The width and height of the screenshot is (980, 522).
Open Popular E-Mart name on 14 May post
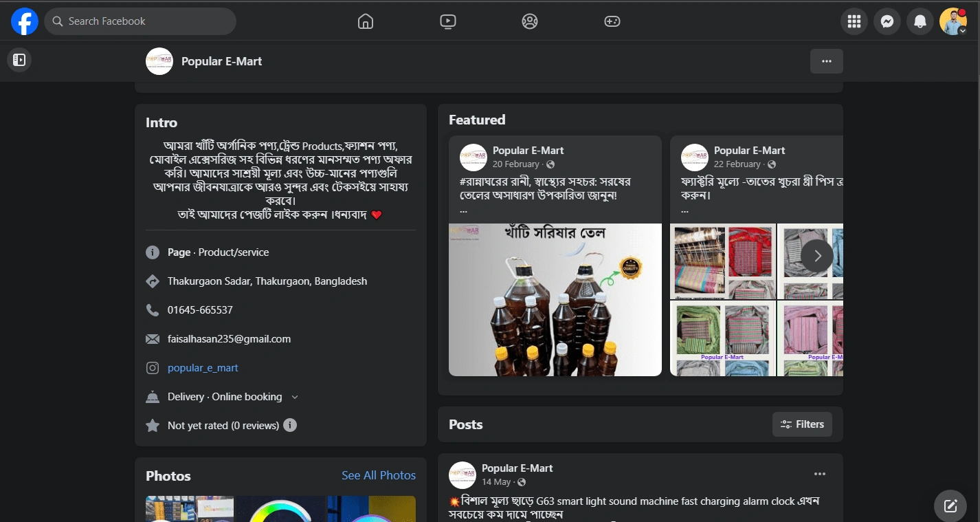517,468
